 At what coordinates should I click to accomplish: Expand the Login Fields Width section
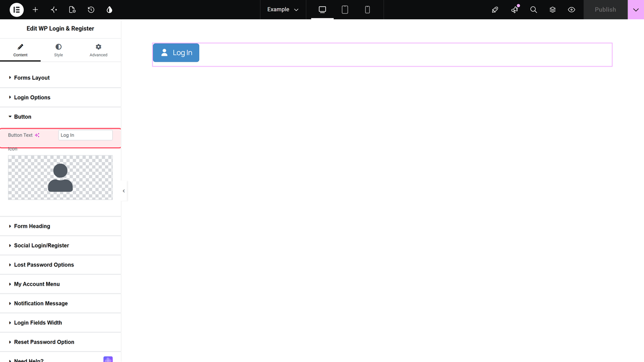[60, 323]
